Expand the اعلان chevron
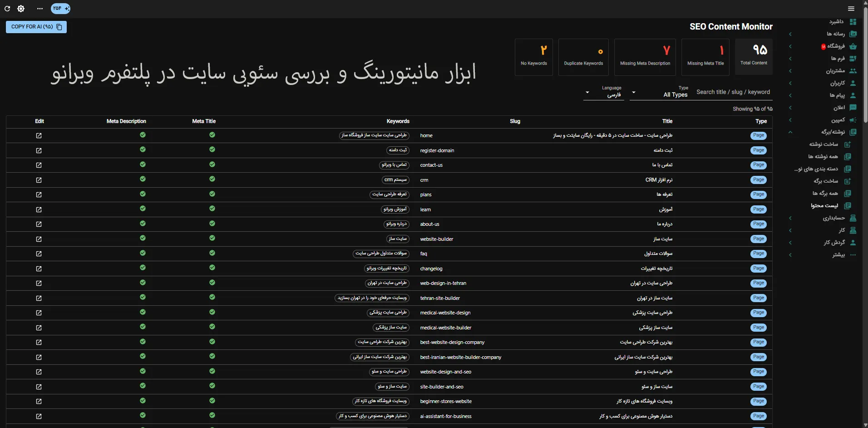Viewport: 868px width, 428px height. point(790,108)
